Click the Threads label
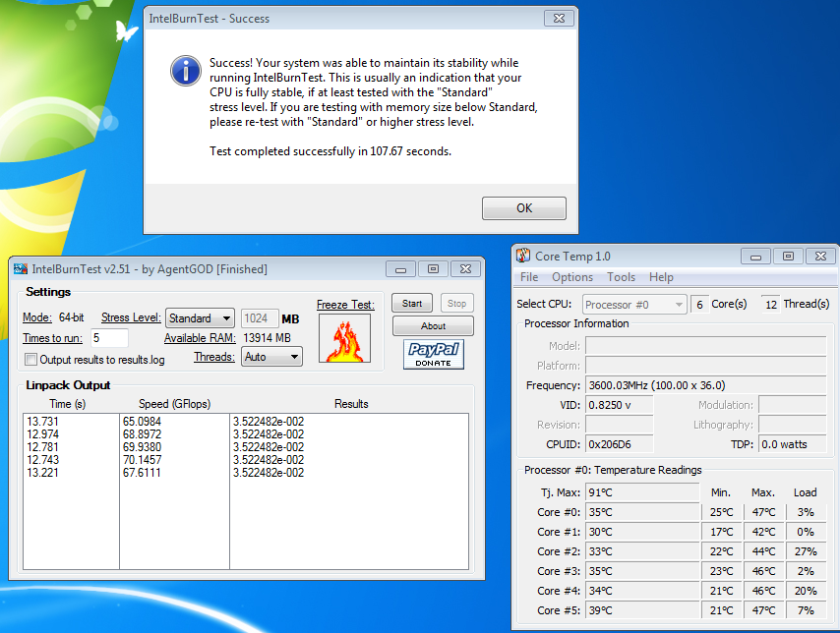 (x=214, y=357)
